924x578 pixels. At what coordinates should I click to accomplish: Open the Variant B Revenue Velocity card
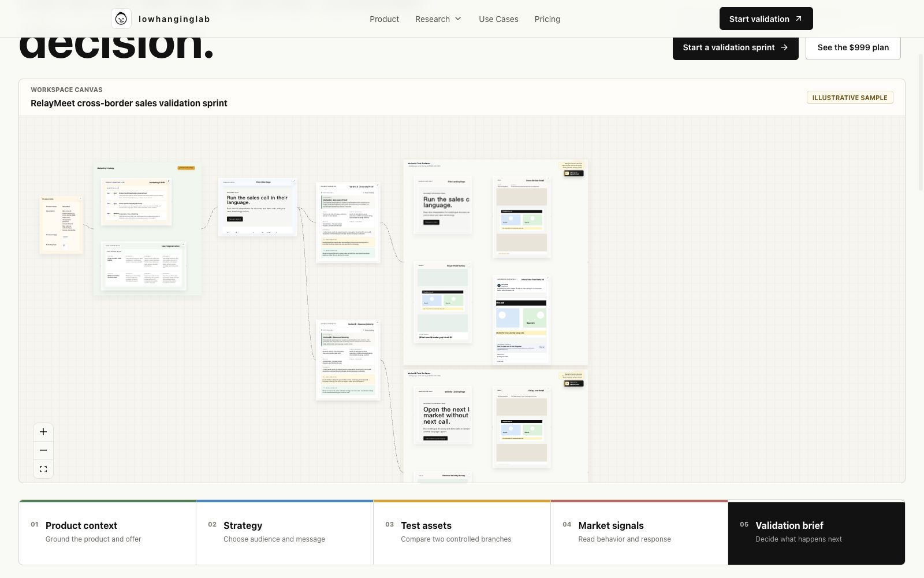(x=348, y=360)
